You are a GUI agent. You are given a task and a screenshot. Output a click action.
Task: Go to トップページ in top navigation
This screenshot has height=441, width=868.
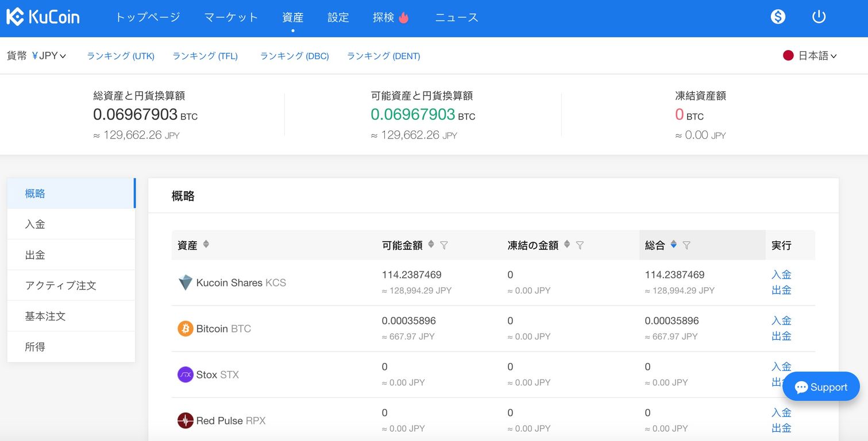[148, 17]
